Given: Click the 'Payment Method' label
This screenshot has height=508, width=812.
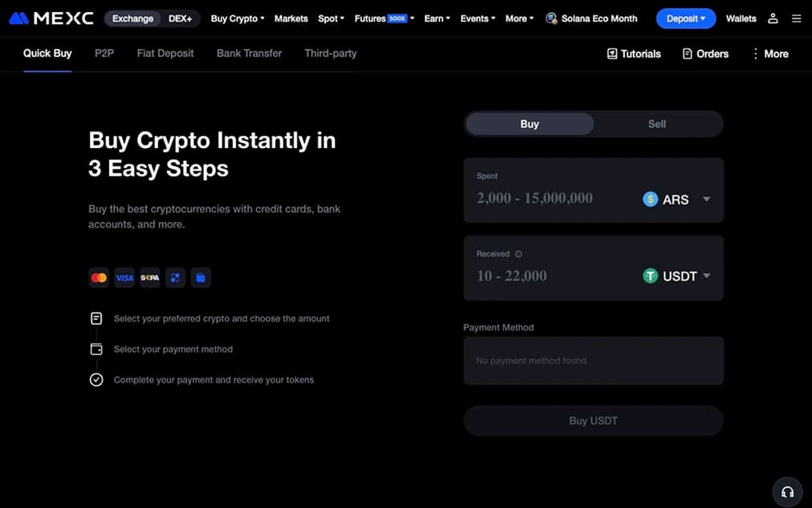Looking at the screenshot, I should (x=499, y=327).
